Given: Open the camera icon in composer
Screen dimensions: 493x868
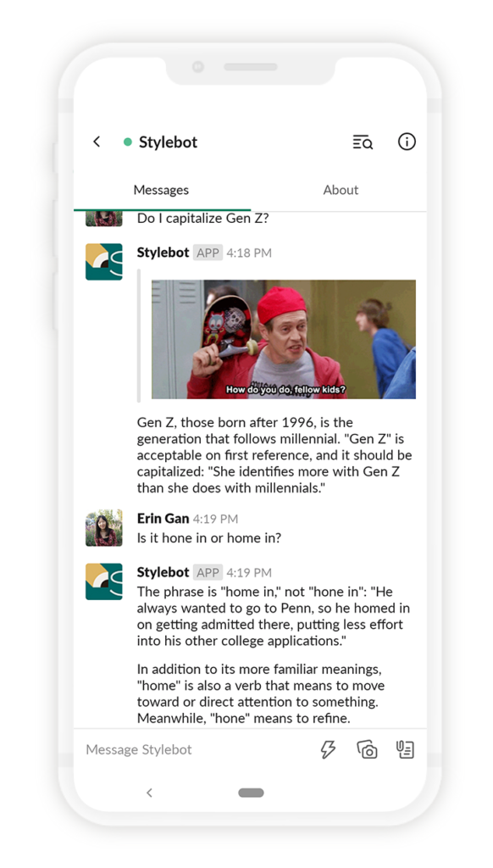Looking at the screenshot, I should click(x=367, y=749).
